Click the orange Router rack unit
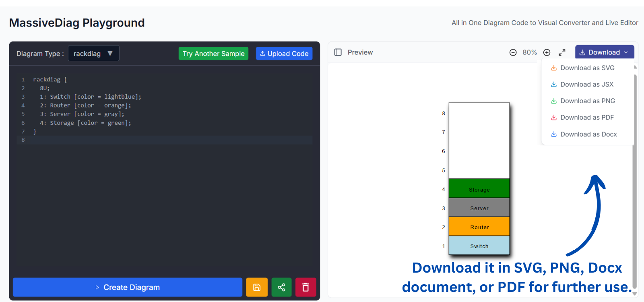644x302 pixels. (479, 226)
